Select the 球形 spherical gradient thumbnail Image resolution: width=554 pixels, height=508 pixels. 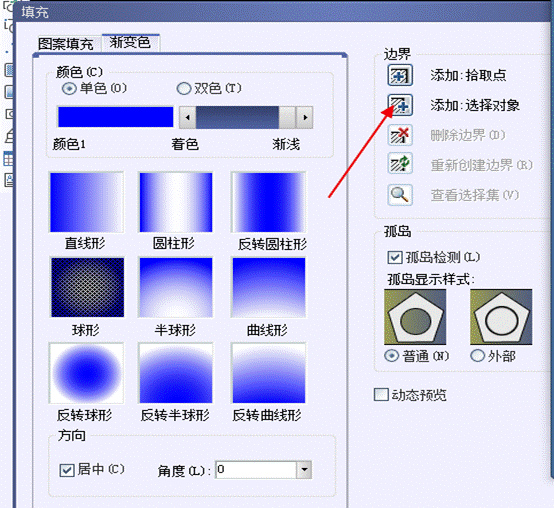pyautogui.click(x=87, y=287)
